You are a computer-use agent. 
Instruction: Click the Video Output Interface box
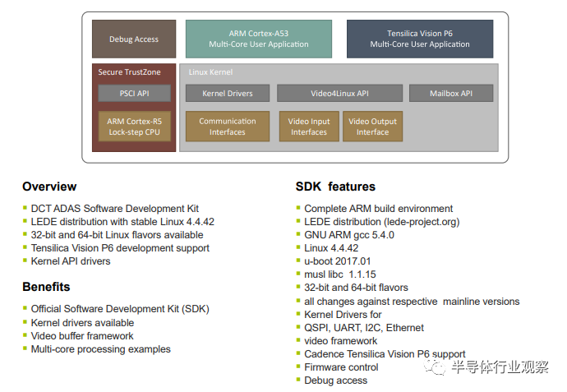[372, 127]
